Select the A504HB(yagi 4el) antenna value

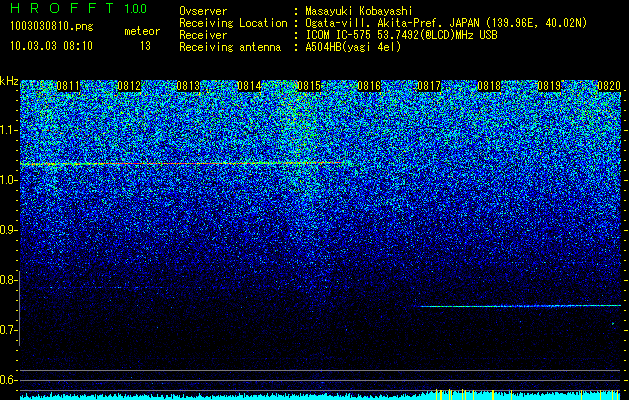[353, 47]
